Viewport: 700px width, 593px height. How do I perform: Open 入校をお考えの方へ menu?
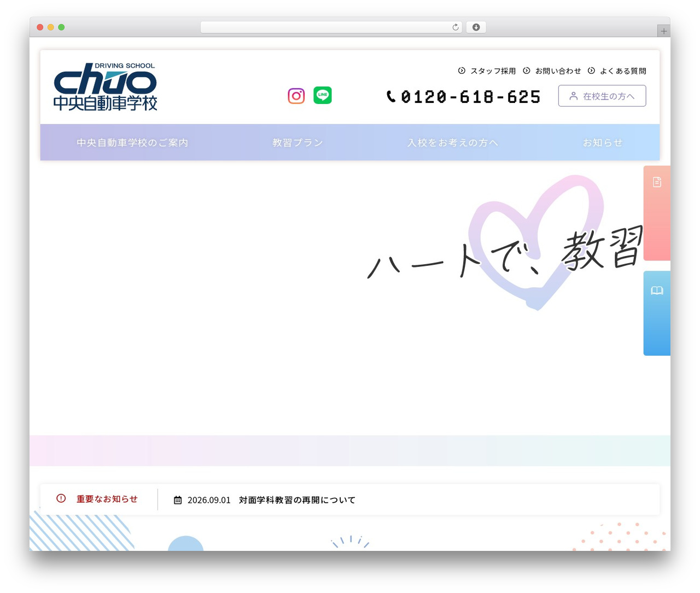pyautogui.click(x=453, y=143)
